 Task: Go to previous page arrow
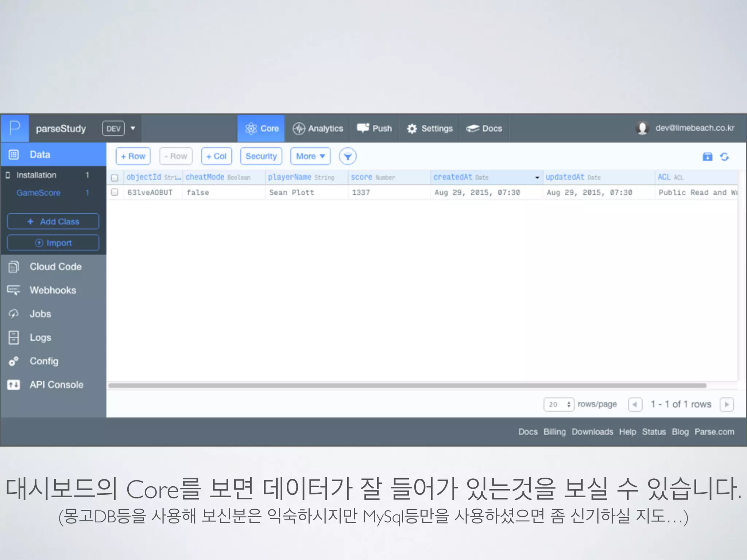pyautogui.click(x=635, y=404)
